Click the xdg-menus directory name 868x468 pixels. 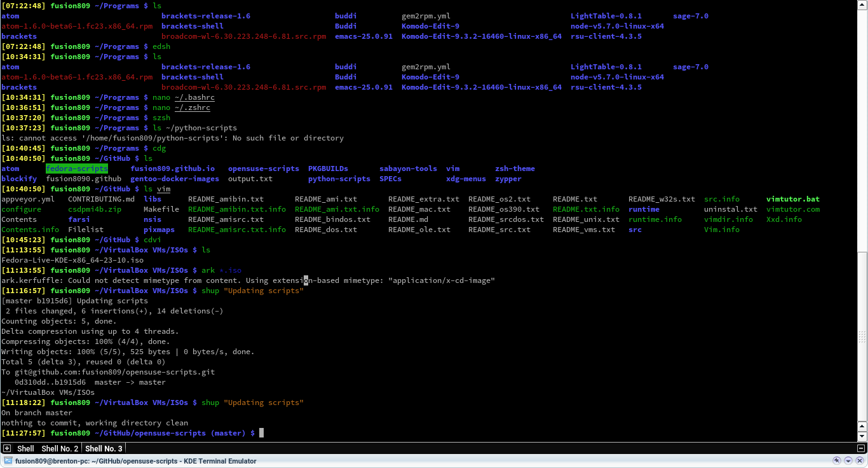tap(466, 179)
